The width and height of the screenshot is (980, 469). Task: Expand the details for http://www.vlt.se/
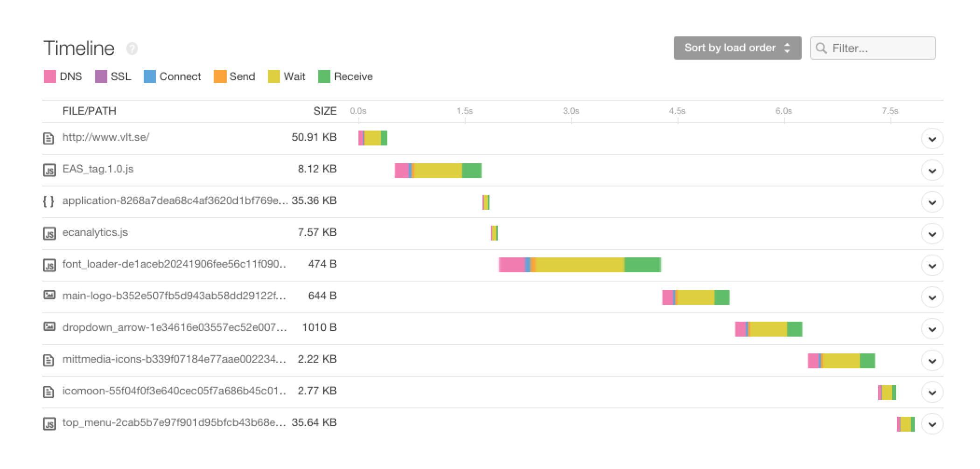[x=931, y=138]
